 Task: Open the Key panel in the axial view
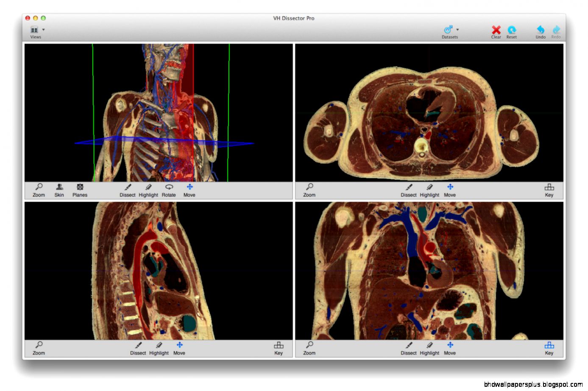click(x=549, y=190)
